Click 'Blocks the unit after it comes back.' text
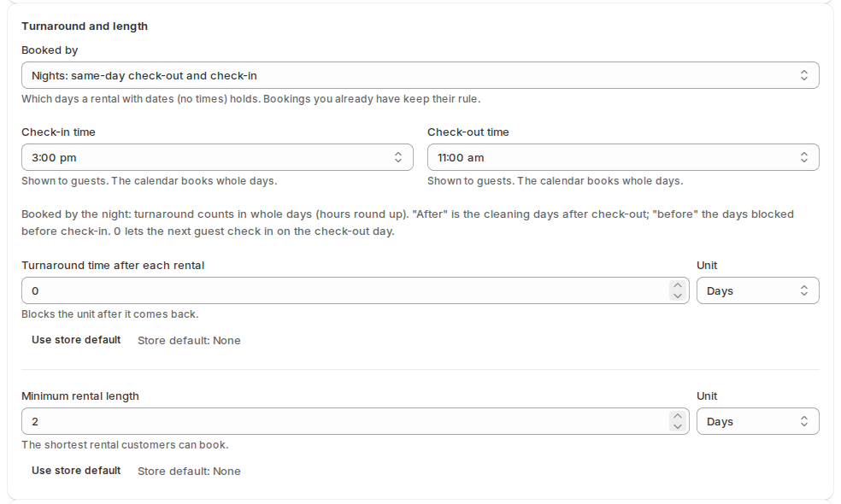This screenshot has height=504, width=841. 110,314
